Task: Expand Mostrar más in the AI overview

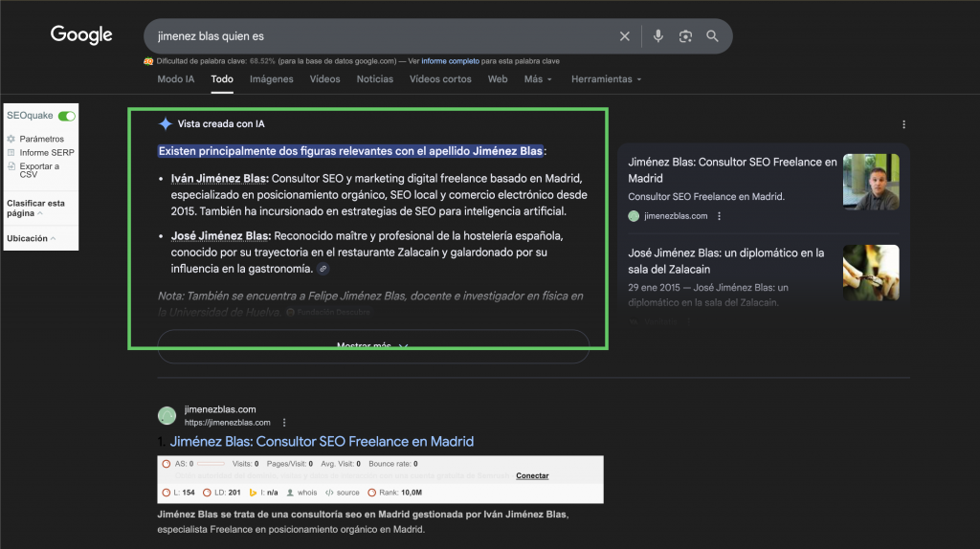Action: (x=372, y=345)
